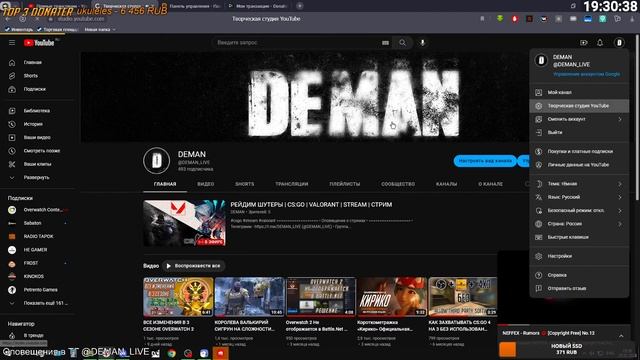Open Кирико short film thumbnail
This screenshot has width=640, height=360.
[392, 297]
